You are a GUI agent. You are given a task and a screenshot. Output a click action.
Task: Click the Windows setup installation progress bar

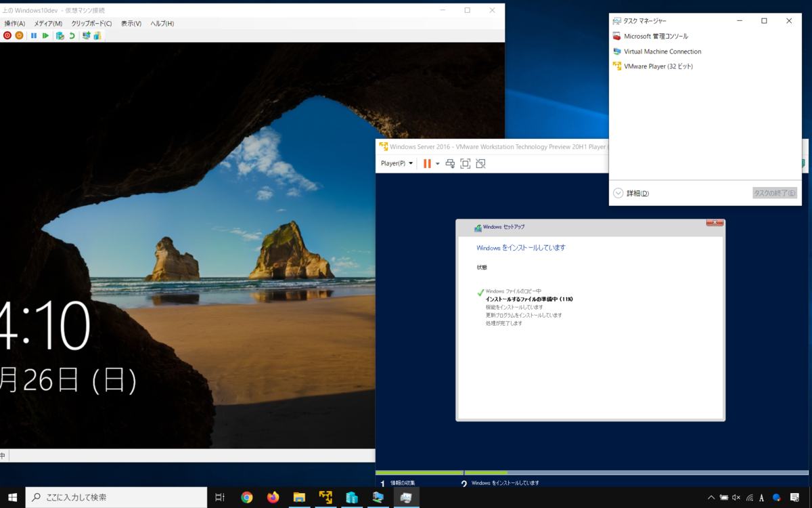pyautogui.click(x=592, y=473)
